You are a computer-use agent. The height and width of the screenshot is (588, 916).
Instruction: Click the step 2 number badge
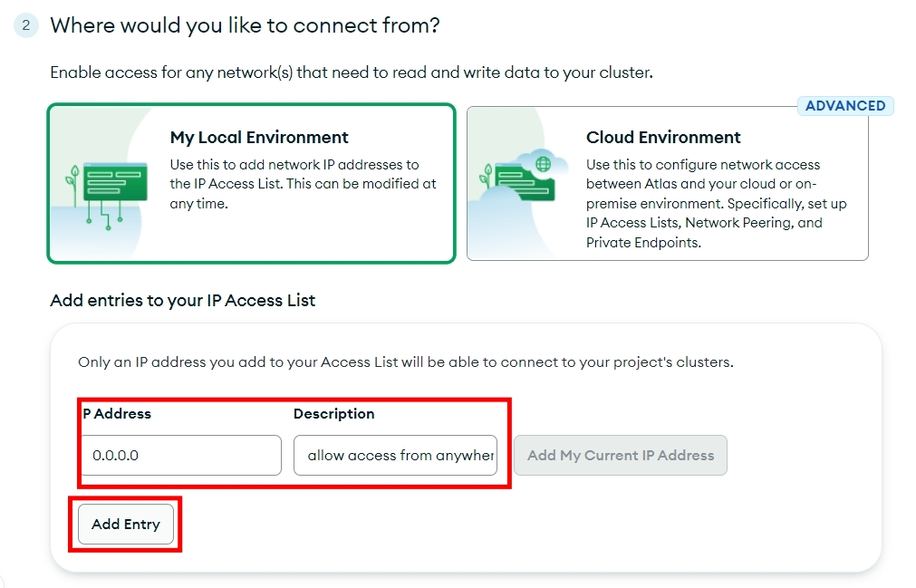(x=25, y=25)
